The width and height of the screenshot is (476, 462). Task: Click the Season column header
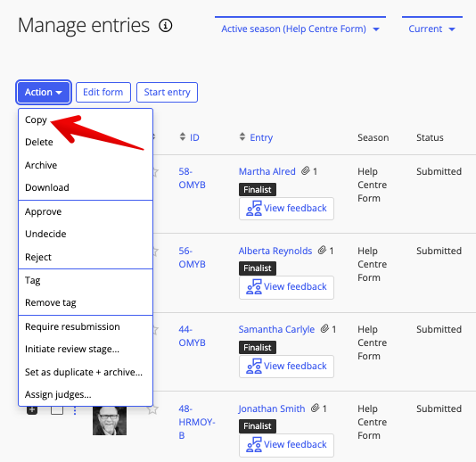pos(373,137)
